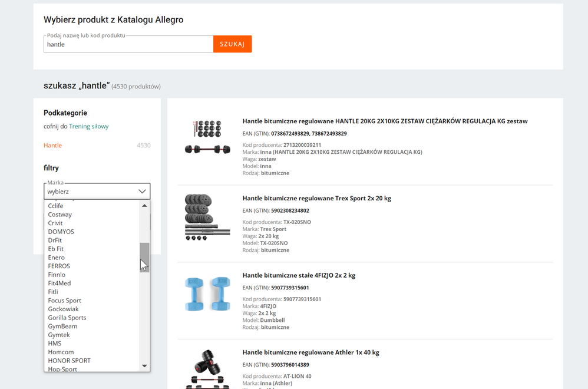
Task: Pick Eb Fit in Marka list
Action: tap(55, 249)
